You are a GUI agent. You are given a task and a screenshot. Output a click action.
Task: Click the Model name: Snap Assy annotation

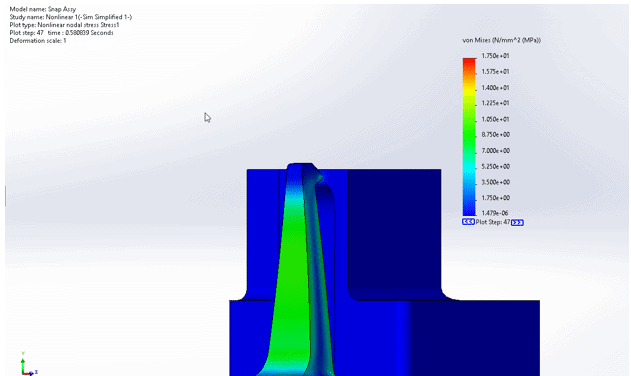pyautogui.click(x=43, y=9)
